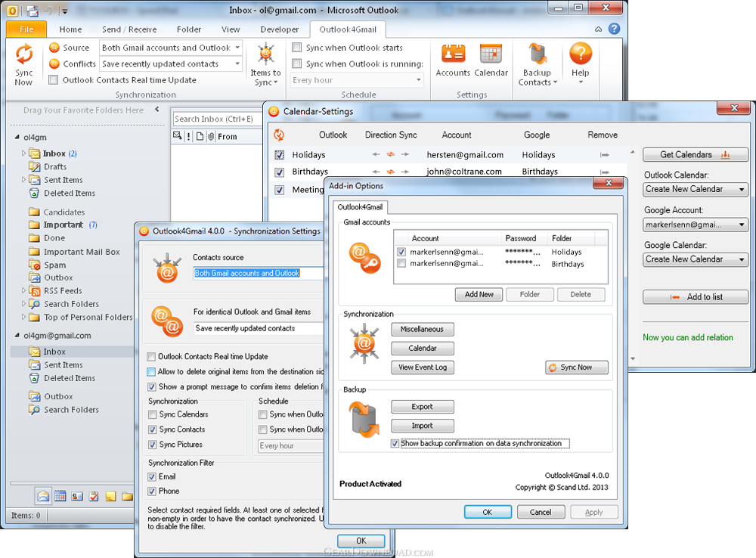Screen dimensions: 756x558
Task: Click Add New Gmail account button
Action: 479,294
